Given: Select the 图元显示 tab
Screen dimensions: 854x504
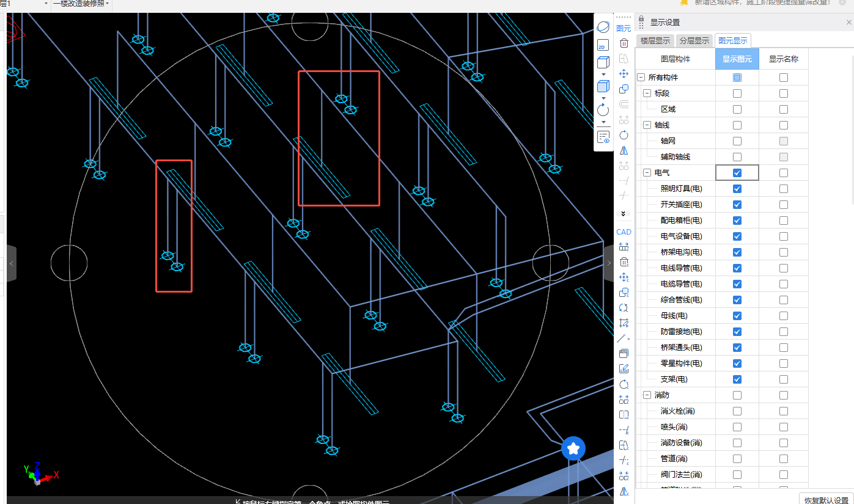Looking at the screenshot, I should click(733, 41).
